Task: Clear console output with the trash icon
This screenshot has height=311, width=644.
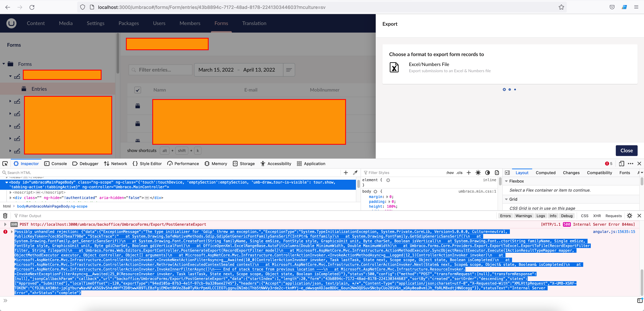Action: pos(5,215)
